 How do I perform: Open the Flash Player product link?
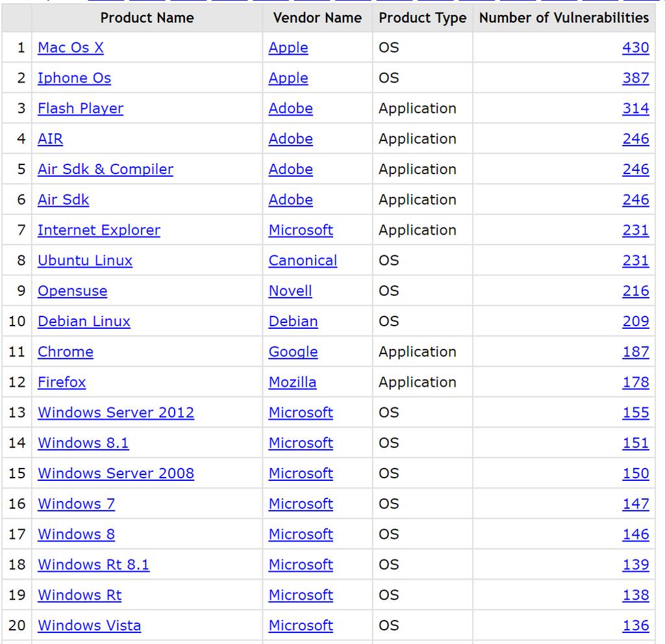pos(81,109)
